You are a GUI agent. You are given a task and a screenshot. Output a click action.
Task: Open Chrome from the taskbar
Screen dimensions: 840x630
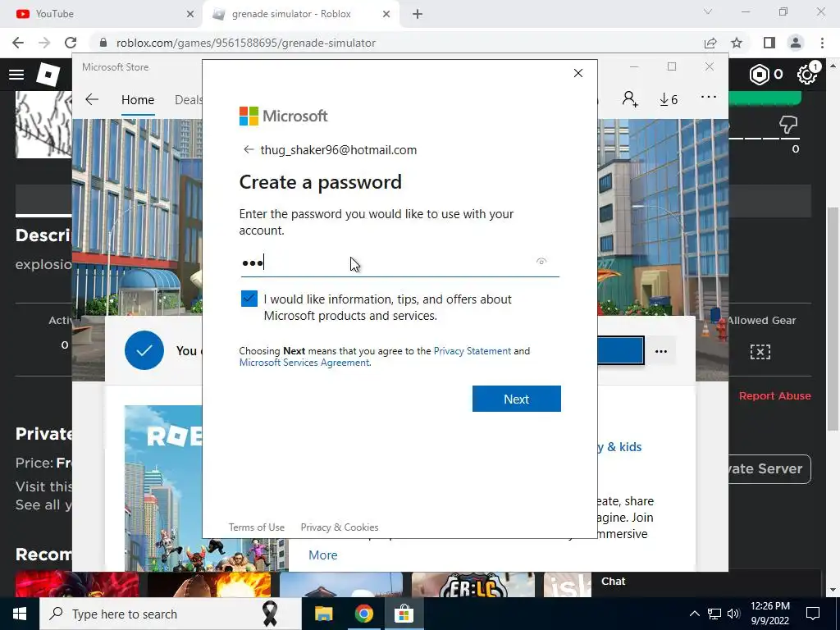[x=363, y=614]
